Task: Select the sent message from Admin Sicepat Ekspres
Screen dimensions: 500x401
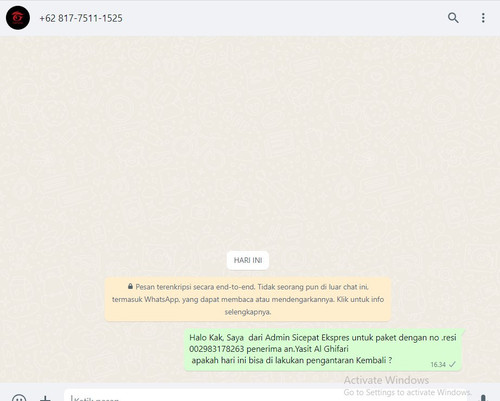Action: click(323, 349)
